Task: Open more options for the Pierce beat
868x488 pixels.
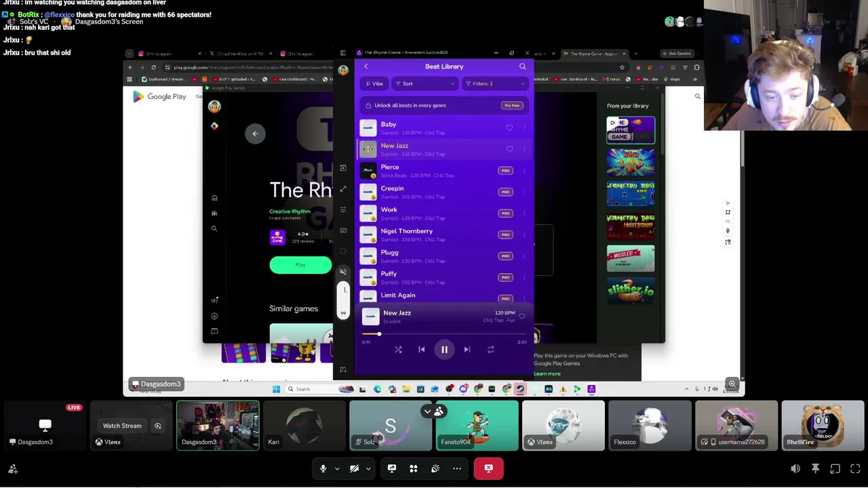Action: pos(524,171)
